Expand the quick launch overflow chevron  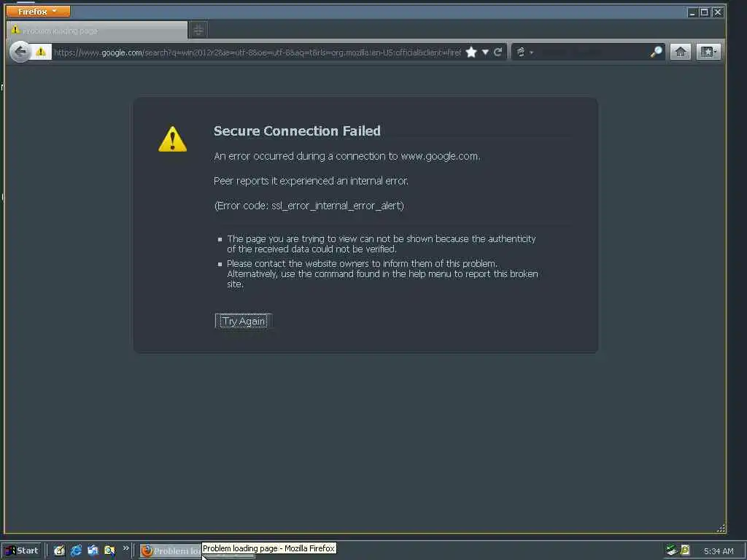(x=125, y=548)
